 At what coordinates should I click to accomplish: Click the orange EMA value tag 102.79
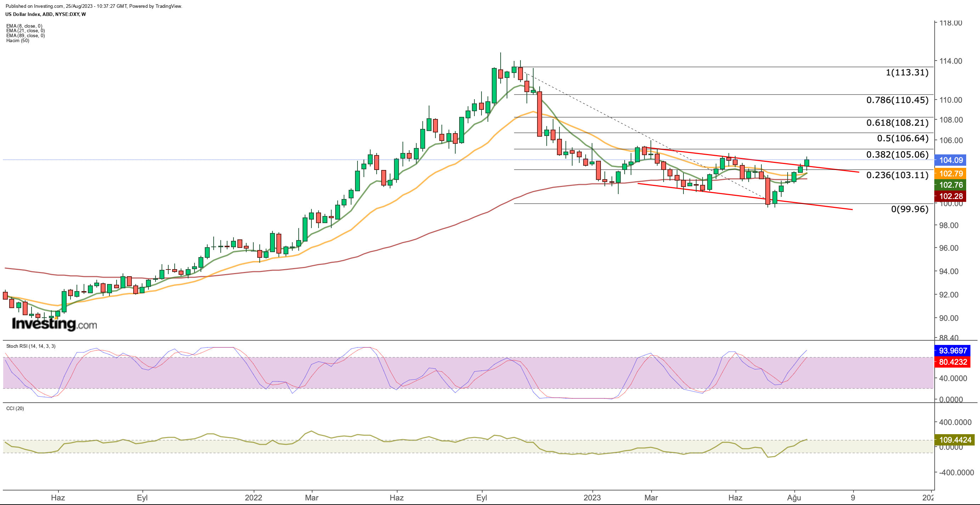(951, 174)
